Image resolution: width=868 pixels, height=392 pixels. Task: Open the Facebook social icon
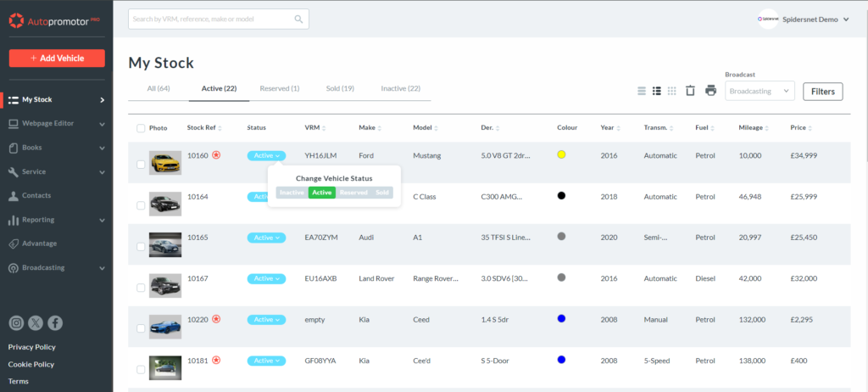tap(55, 322)
